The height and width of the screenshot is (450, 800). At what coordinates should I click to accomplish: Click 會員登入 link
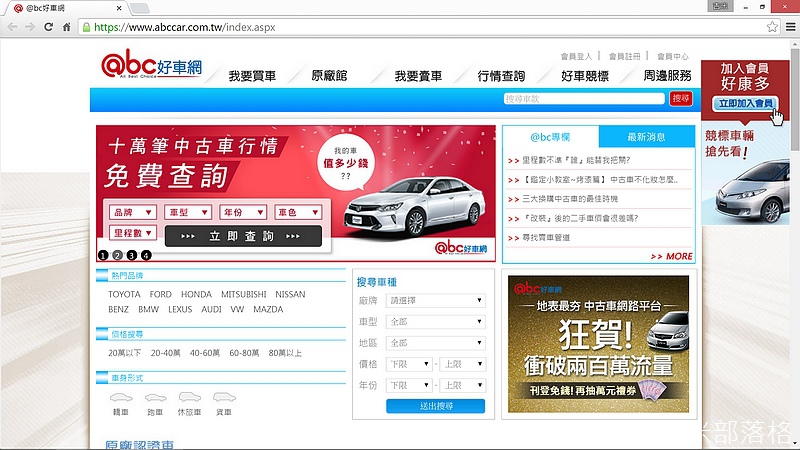click(577, 56)
